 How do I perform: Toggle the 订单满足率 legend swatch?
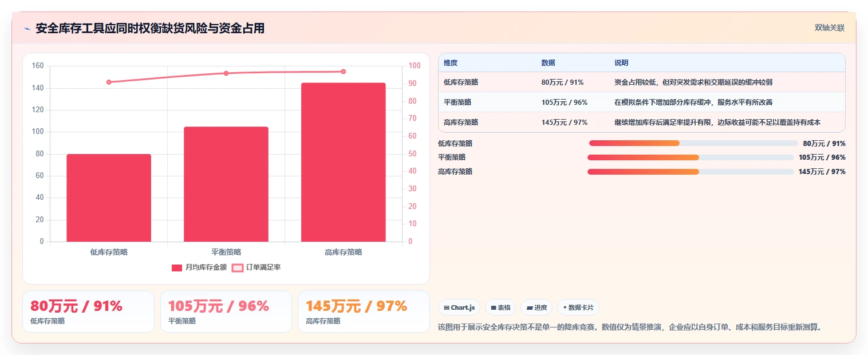[238, 267]
